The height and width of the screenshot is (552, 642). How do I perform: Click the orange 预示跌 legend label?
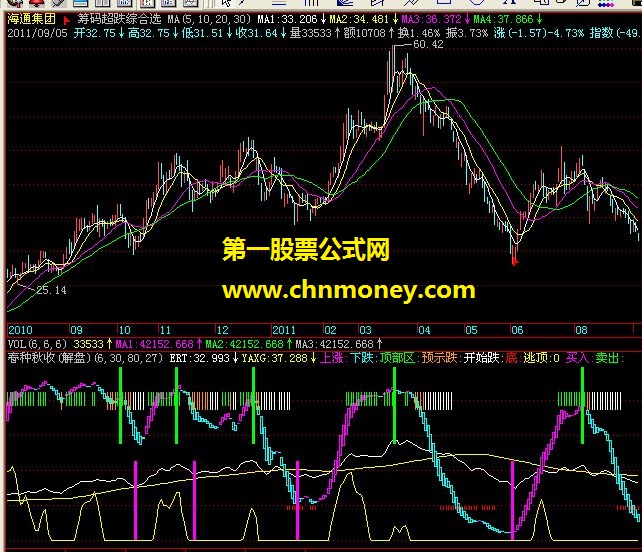[439, 358]
